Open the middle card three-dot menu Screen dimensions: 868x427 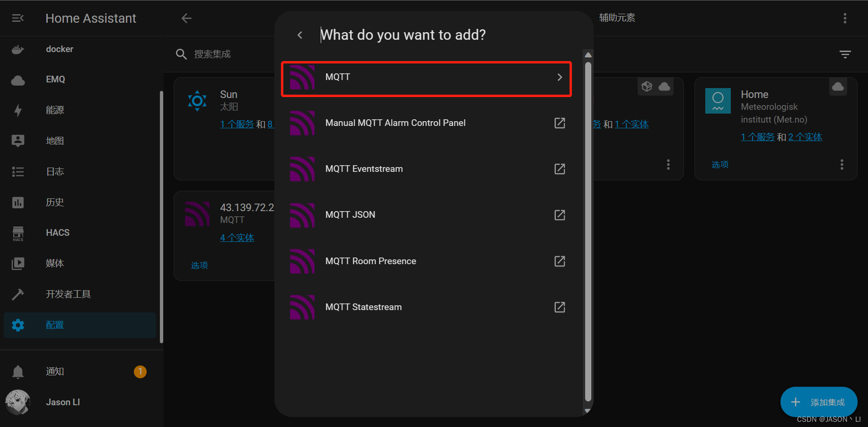668,164
